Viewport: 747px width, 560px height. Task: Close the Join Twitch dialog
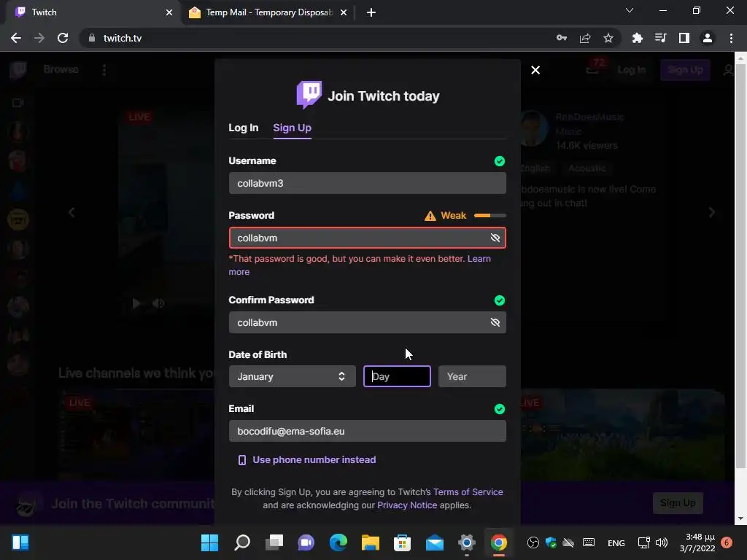point(535,70)
